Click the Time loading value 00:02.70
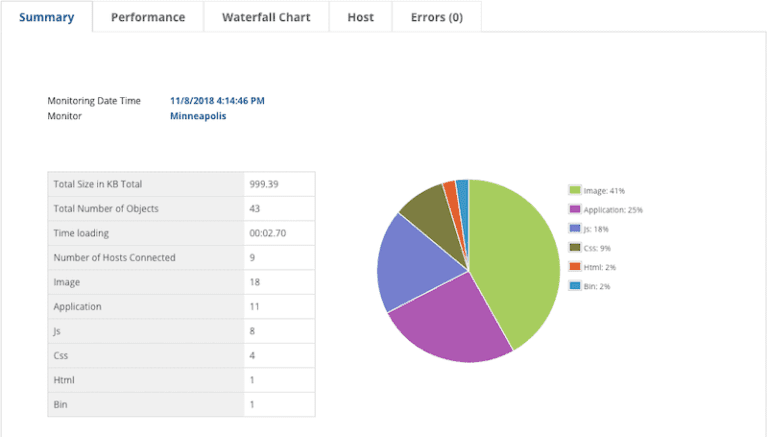768x437 pixels. [x=266, y=233]
